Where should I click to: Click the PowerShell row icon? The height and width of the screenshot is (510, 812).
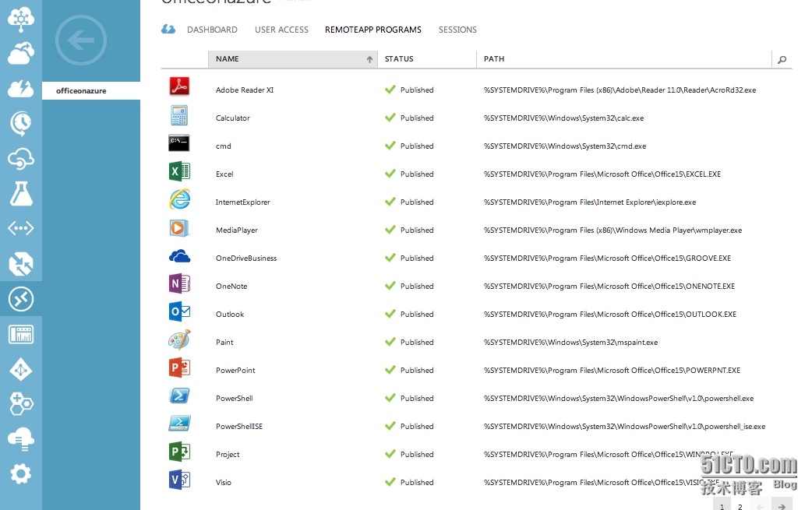179,396
